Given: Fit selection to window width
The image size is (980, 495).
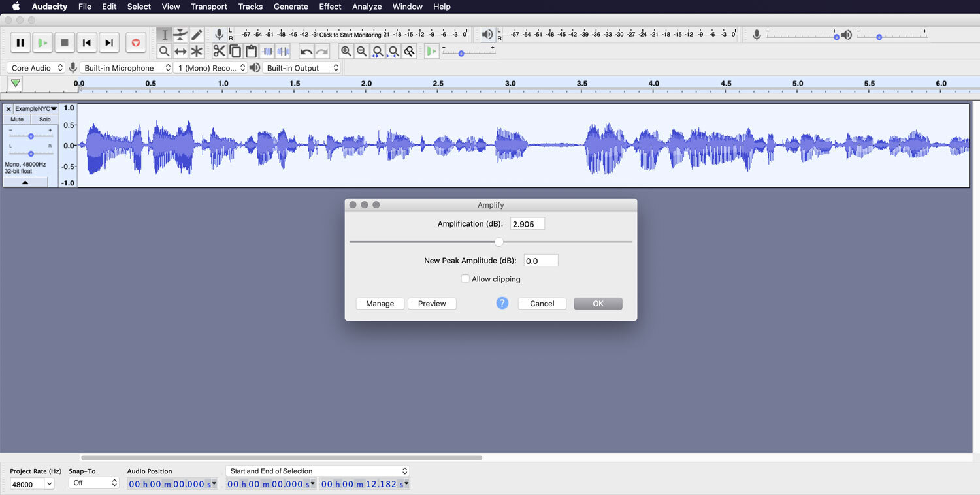Looking at the screenshot, I should pos(378,51).
